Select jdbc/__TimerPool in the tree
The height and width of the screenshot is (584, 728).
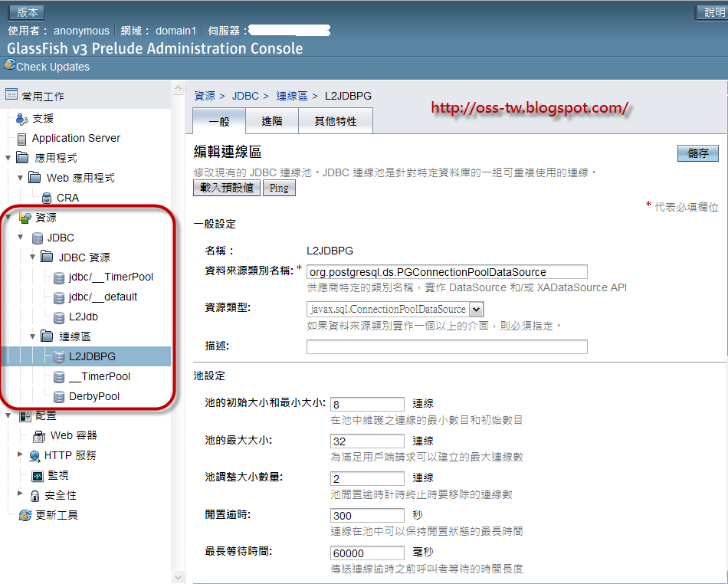pos(111,277)
